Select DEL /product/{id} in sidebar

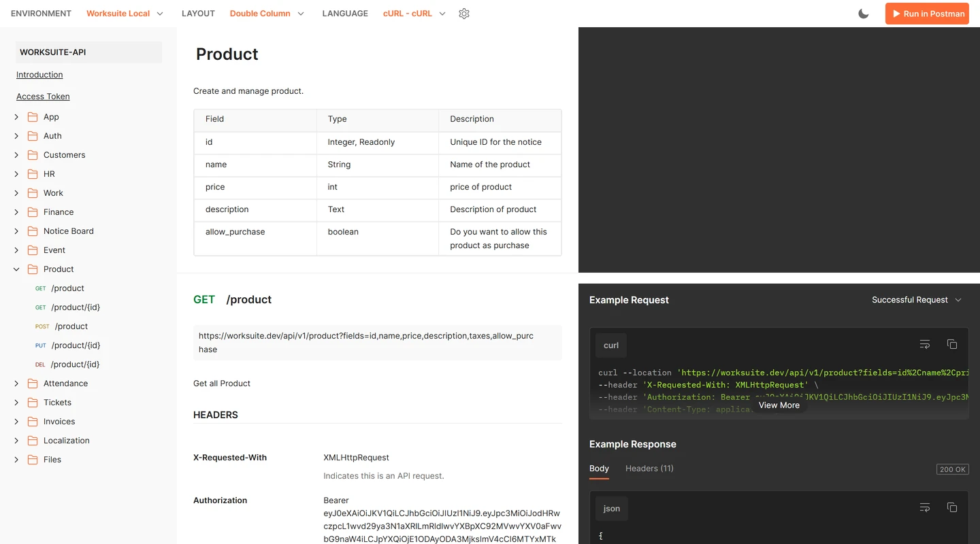67,364
